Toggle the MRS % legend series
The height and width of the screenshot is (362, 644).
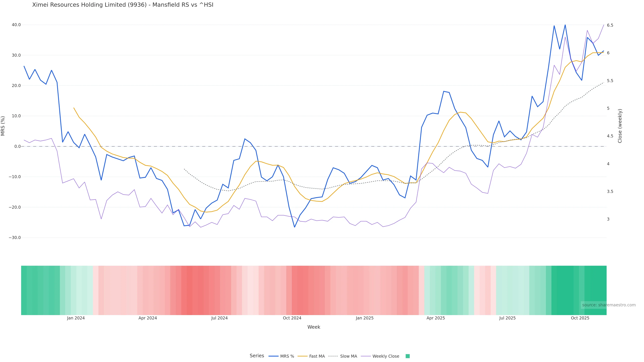click(287, 356)
